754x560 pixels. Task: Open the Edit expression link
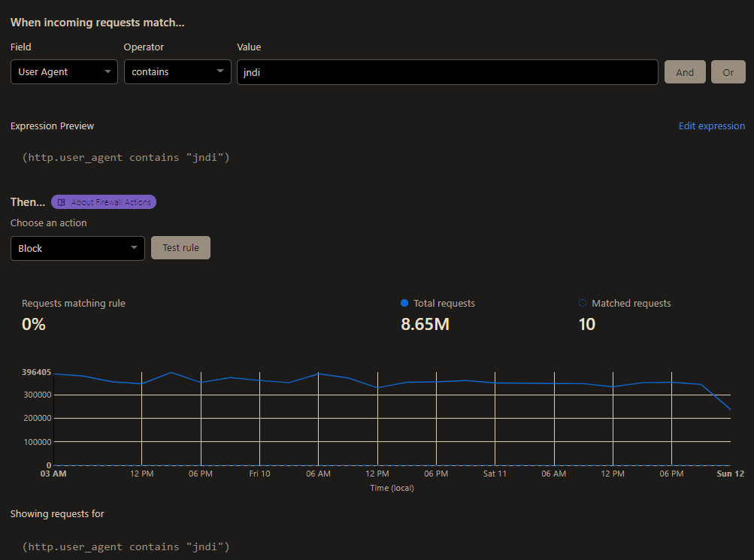[712, 126]
